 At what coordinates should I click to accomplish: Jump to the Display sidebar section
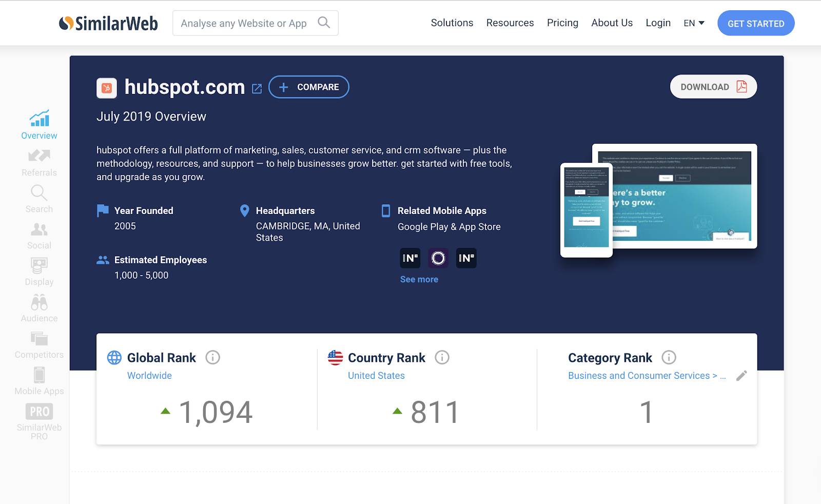[39, 273]
